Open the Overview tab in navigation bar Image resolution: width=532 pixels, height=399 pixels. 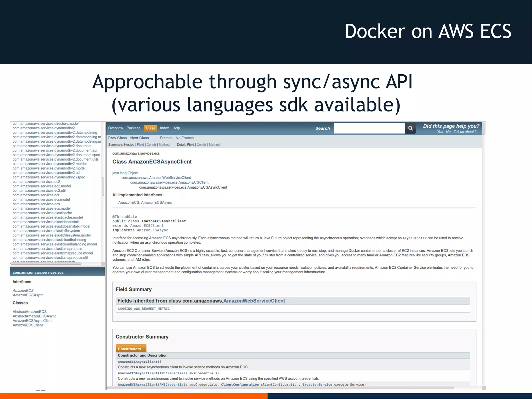(116, 128)
